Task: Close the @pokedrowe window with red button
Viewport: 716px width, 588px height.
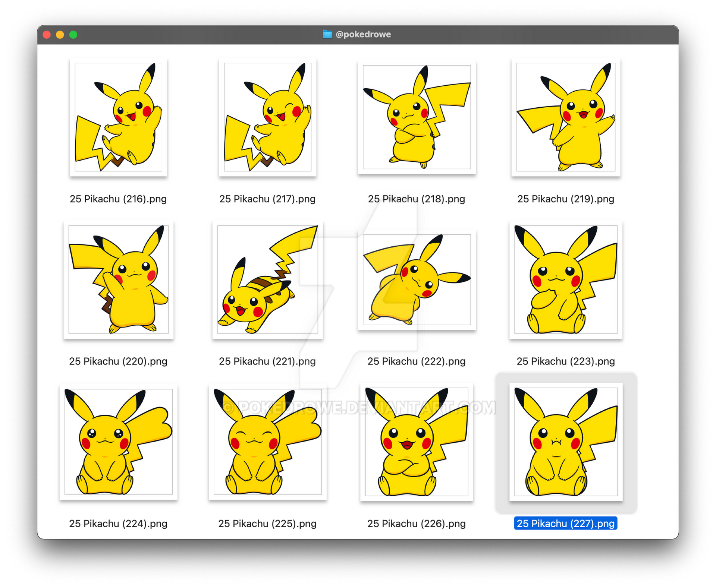Action: click(47, 35)
